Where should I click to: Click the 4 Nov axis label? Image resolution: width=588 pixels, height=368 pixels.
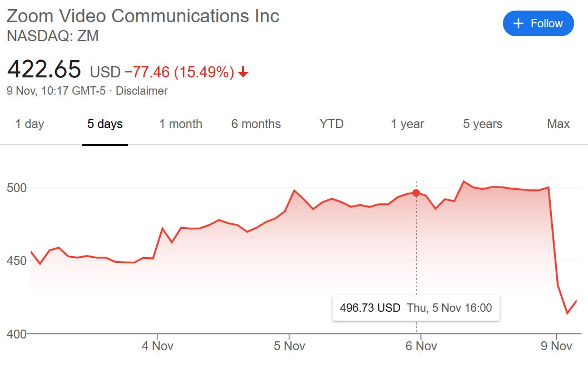157,346
